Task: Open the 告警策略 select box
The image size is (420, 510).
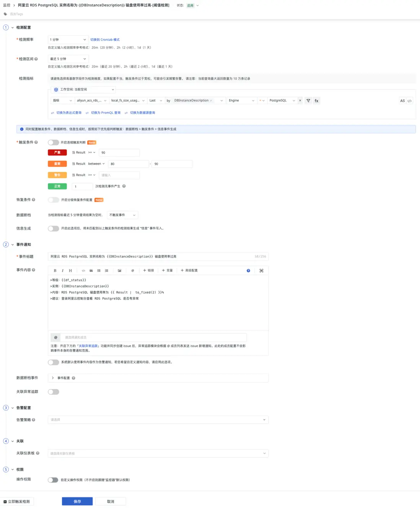Action: coord(158,420)
